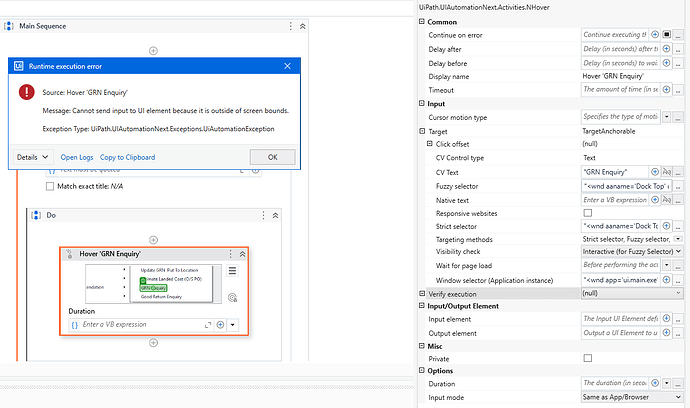This screenshot has width=690, height=408.
Task: Collapse the Click offset property
Action: tap(429, 143)
